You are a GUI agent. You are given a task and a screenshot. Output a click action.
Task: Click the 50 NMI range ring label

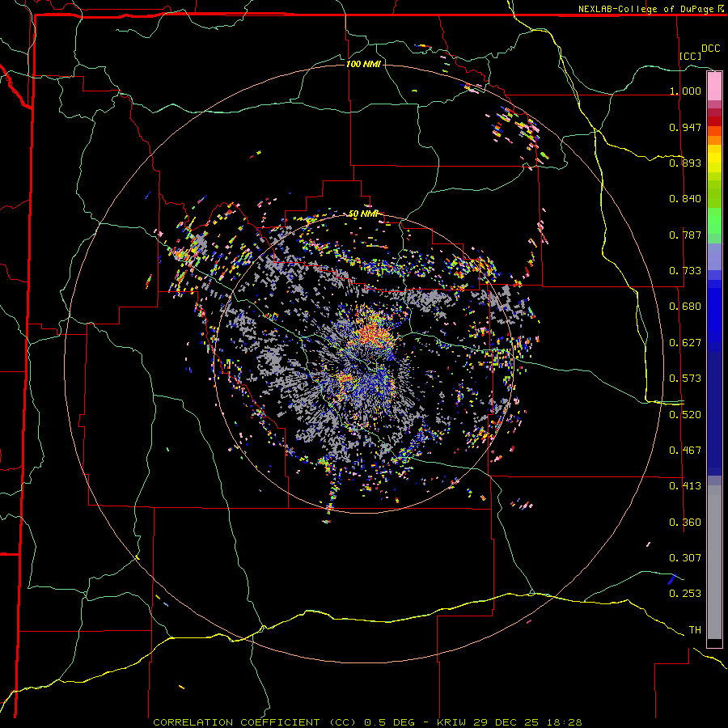click(x=363, y=214)
